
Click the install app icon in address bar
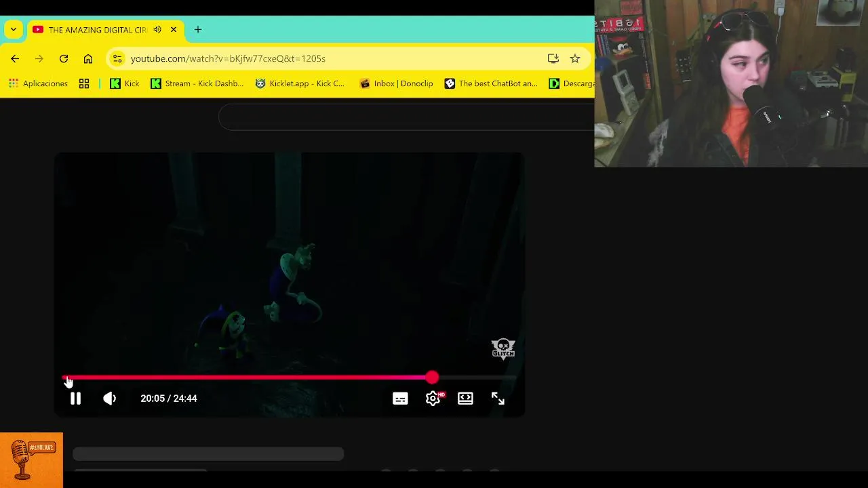pyautogui.click(x=553, y=59)
